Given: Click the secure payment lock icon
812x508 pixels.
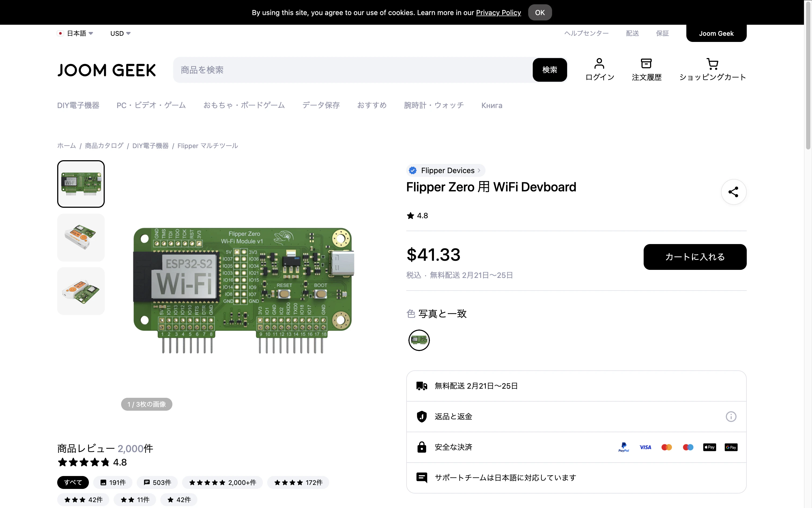Looking at the screenshot, I should (422, 447).
